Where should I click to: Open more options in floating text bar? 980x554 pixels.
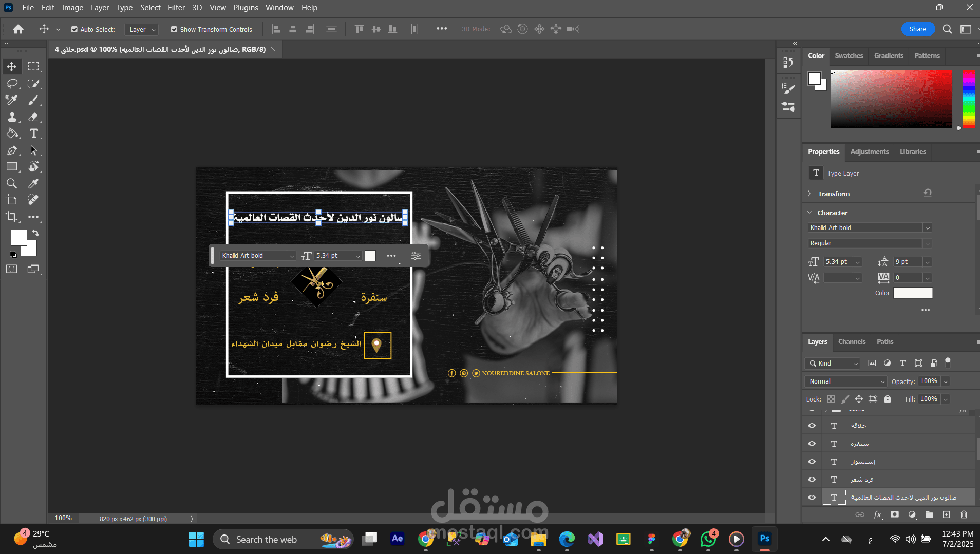[391, 256]
